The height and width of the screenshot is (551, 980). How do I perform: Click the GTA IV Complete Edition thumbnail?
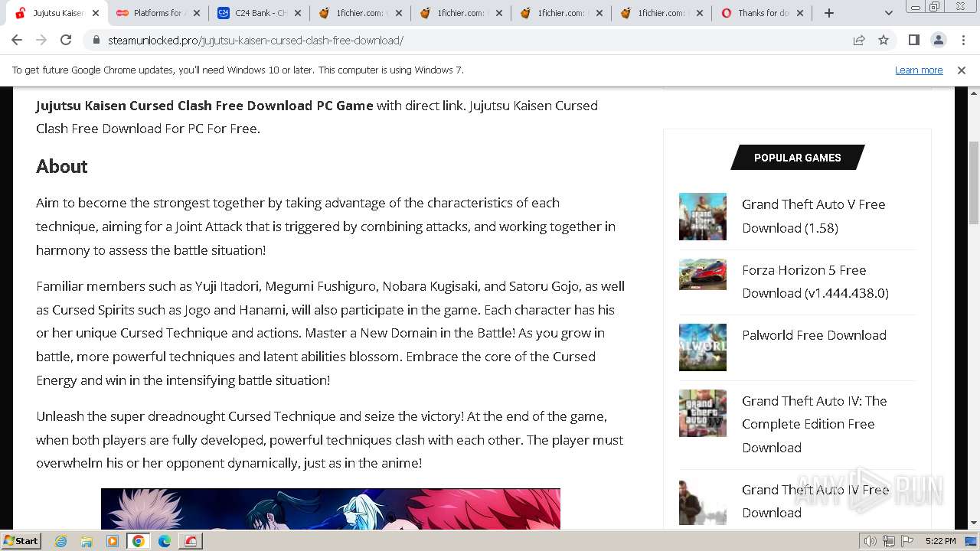[702, 413]
